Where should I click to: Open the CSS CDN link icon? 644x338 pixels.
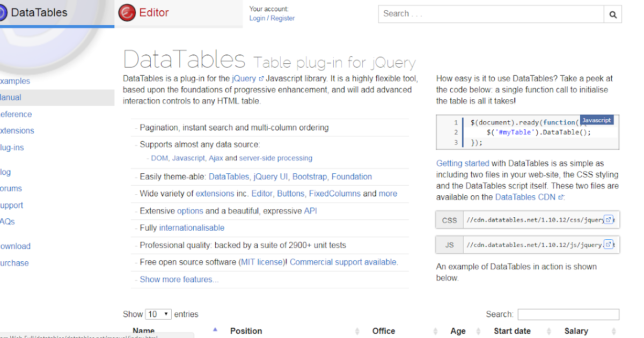pos(609,219)
